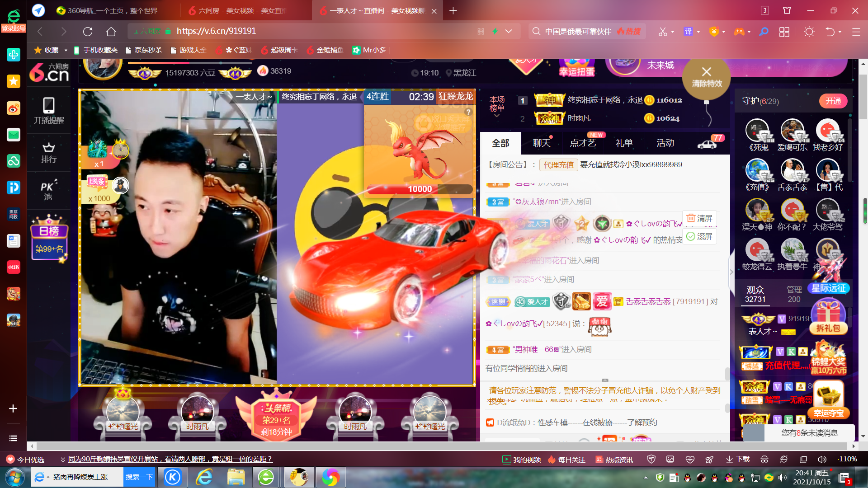Add a sidebar app with plus icon
868x488 pixels.
(x=13, y=408)
